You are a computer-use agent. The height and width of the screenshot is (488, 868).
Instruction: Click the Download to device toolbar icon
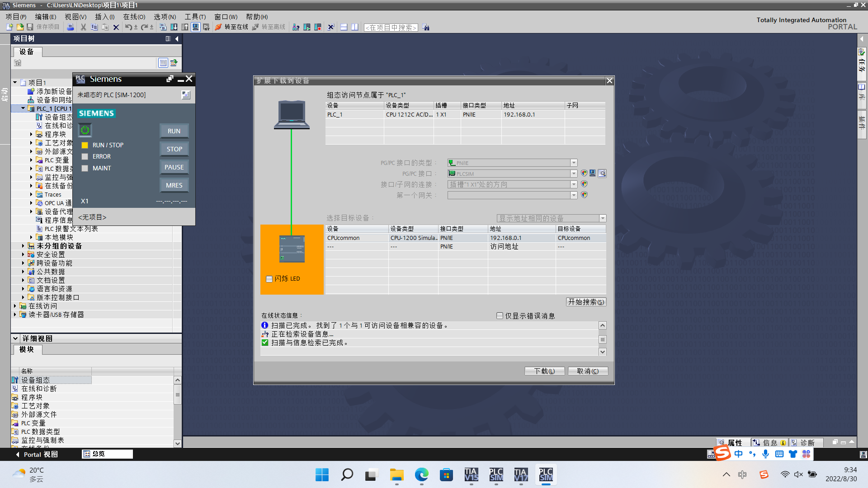tap(174, 27)
